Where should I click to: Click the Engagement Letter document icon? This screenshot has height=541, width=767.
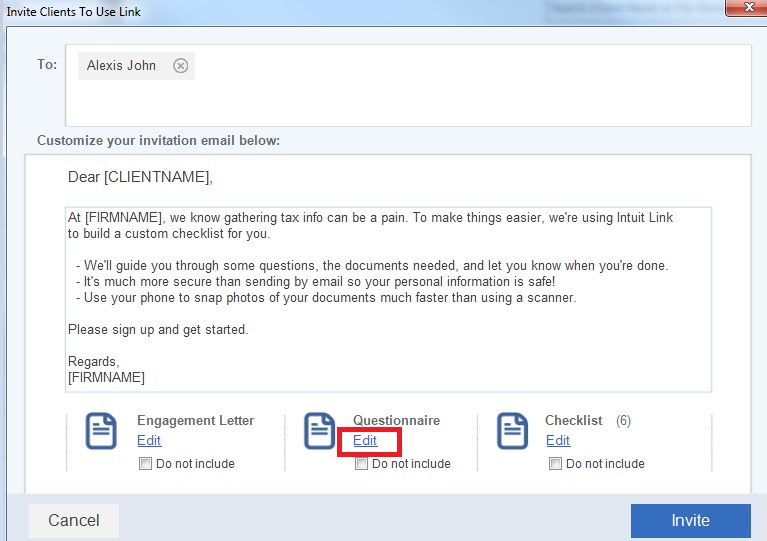pyautogui.click(x=101, y=431)
